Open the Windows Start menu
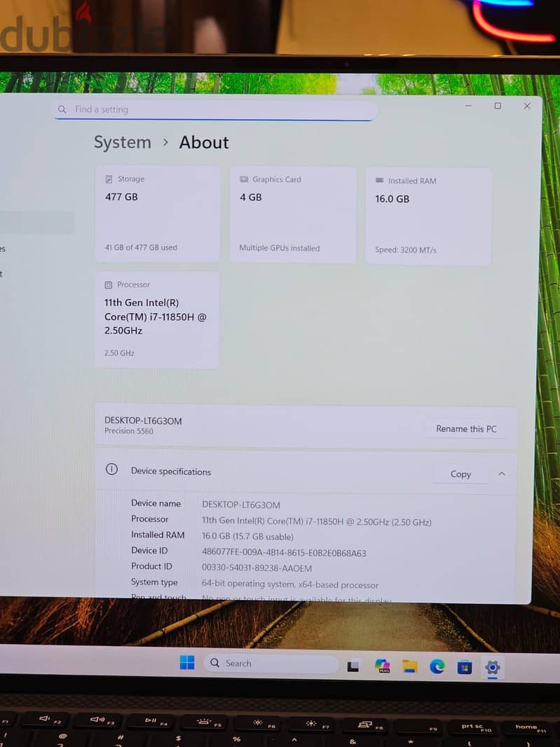 [187, 662]
